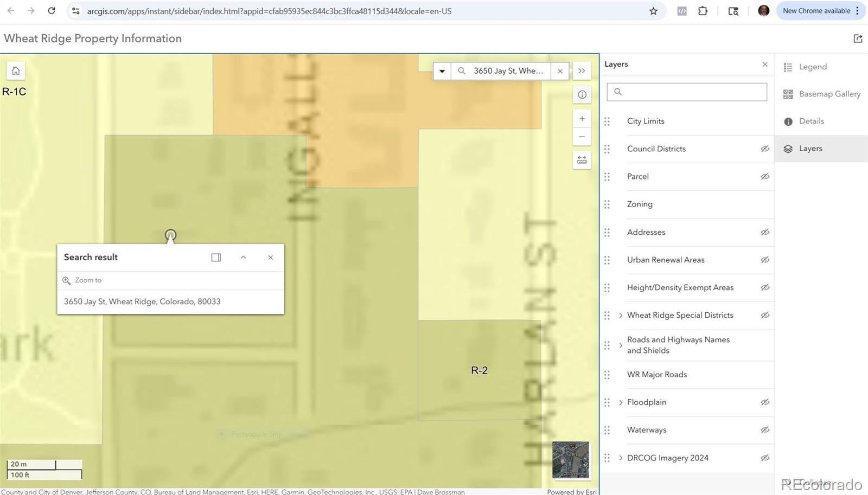Clear the 3650 Jay St search text
The width and height of the screenshot is (868, 495).
pyautogui.click(x=560, y=71)
